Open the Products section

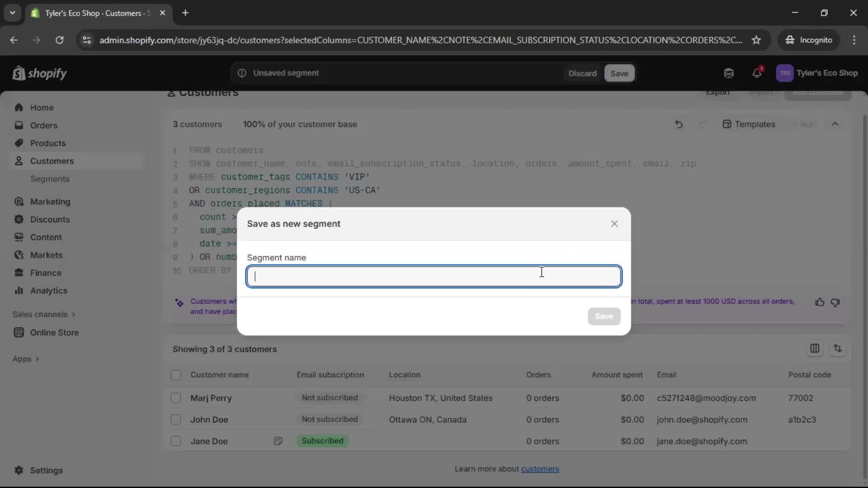tap(47, 143)
